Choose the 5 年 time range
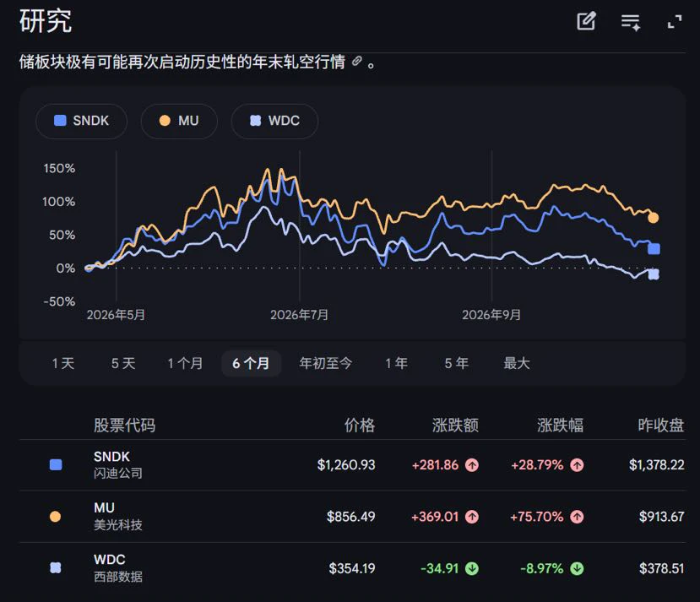This screenshot has width=700, height=602. [456, 363]
